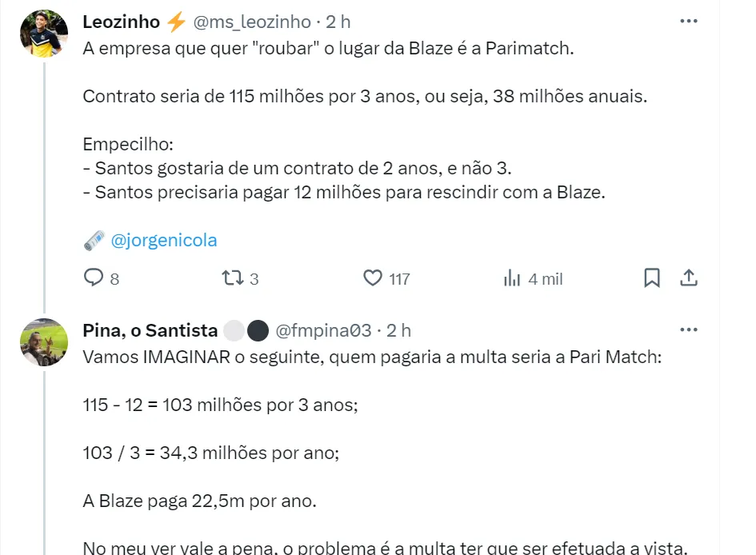The image size is (756, 555).
Task: Retweet Leozinho's post with 3 reposts
Action: click(233, 278)
